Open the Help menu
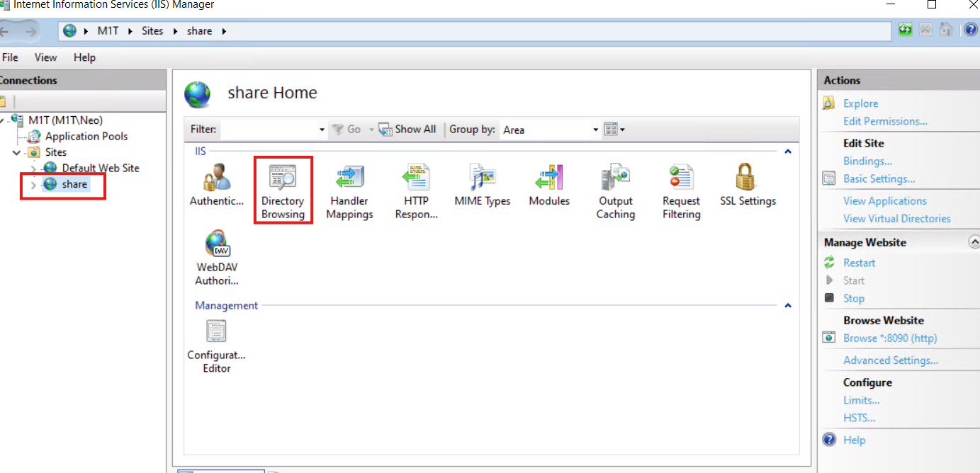Viewport: 980px width, 473px height. coord(84,57)
